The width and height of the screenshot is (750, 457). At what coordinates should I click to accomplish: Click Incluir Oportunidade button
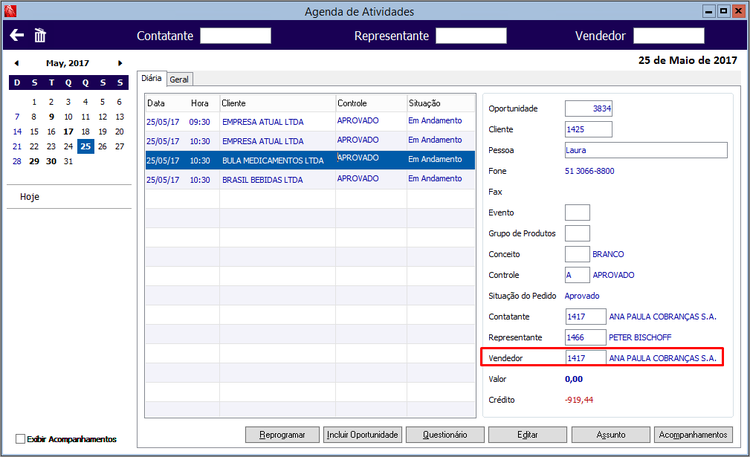point(363,435)
